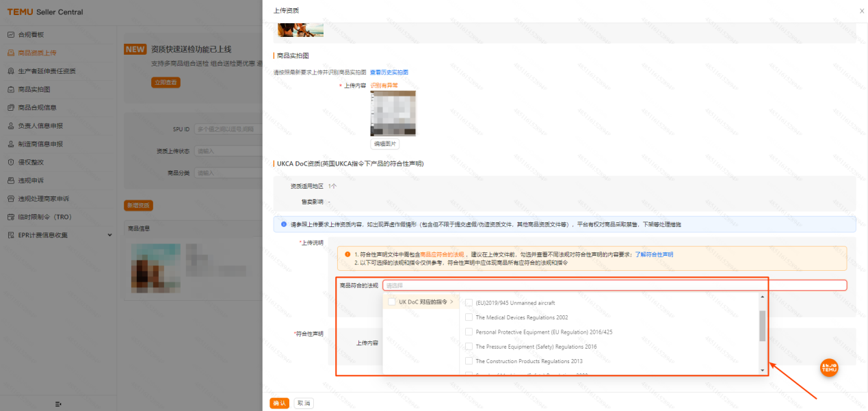Open the 商品符合的法规 select dropdown
This screenshot has width=868, height=411.
[614, 285]
